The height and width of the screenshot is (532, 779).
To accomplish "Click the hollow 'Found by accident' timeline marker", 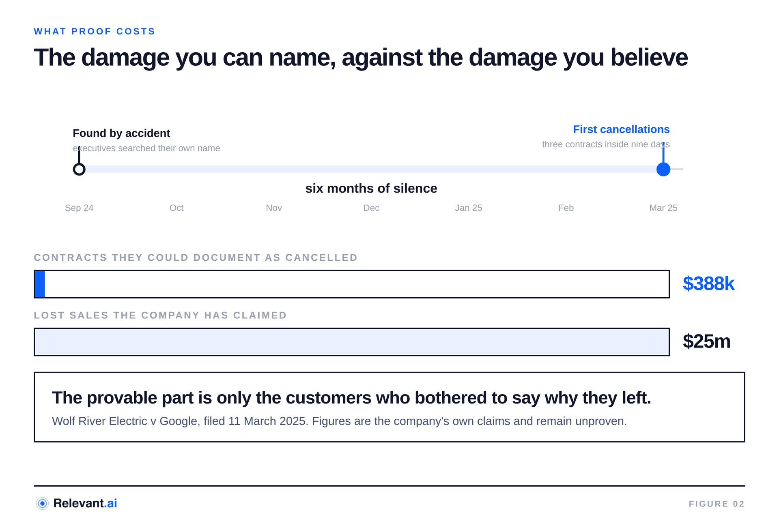I will tap(79, 169).
